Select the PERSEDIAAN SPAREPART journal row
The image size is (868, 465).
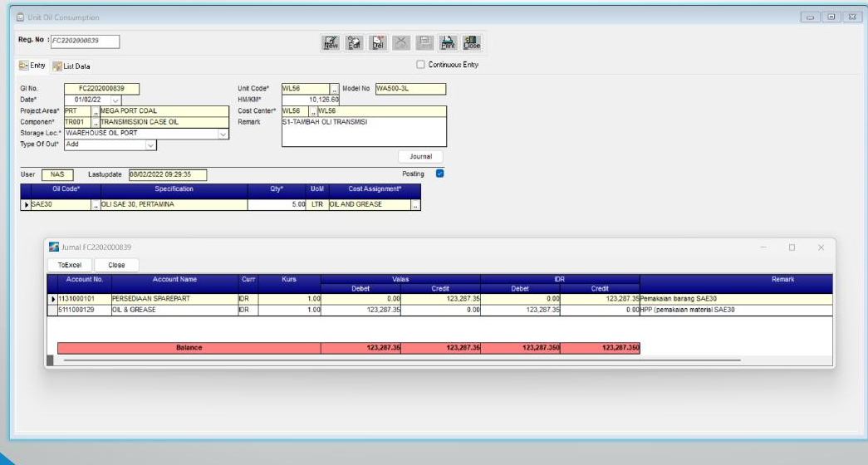[x=440, y=299]
